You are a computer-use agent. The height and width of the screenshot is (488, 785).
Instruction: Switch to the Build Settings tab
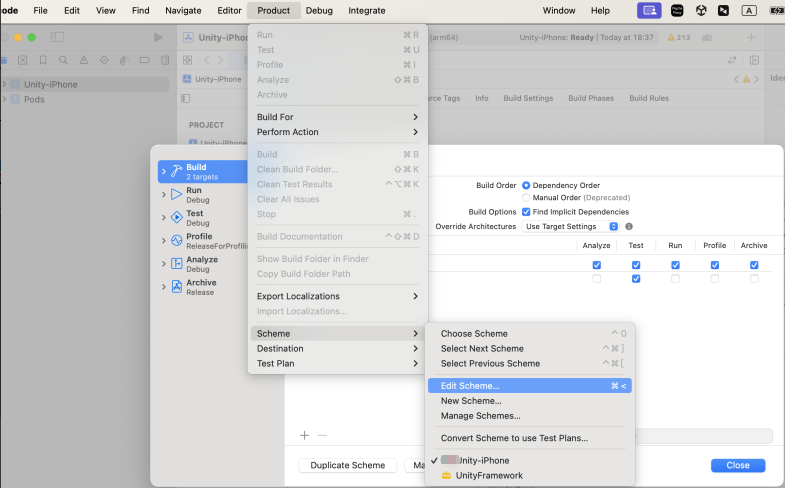click(528, 98)
